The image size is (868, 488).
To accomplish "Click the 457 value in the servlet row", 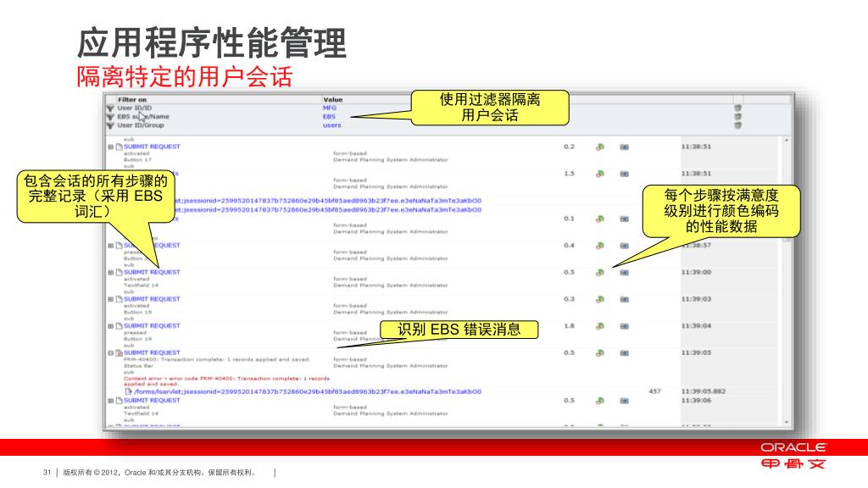I will click(654, 391).
